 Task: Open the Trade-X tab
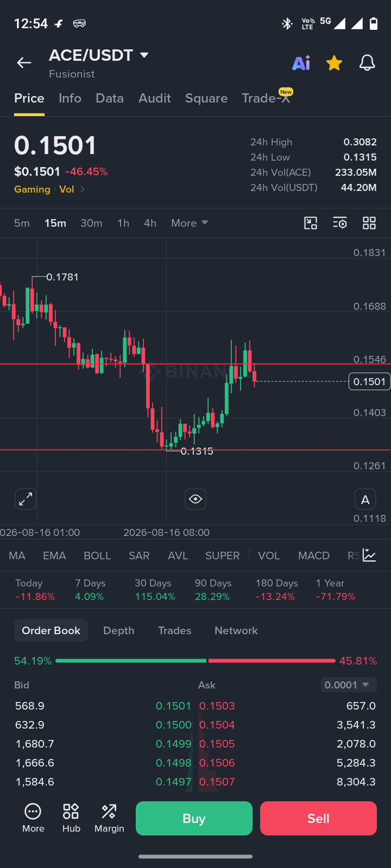pyautogui.click(x=266, y=98)
